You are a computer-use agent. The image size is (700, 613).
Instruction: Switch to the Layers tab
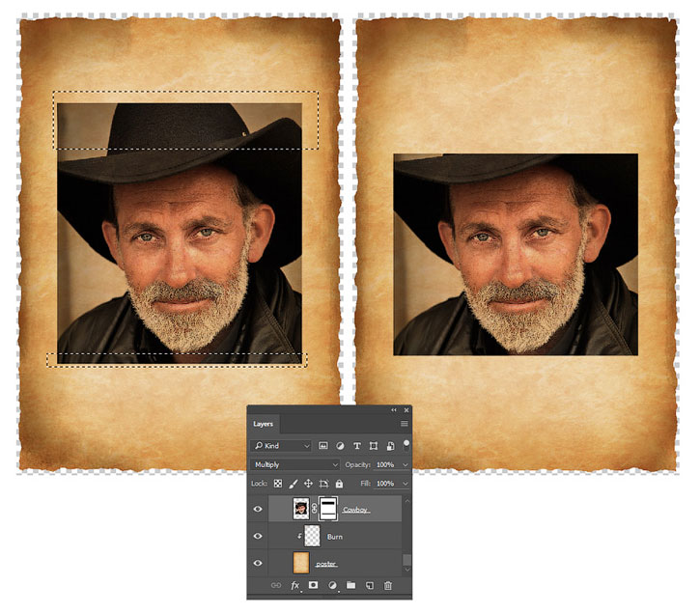click(x=263, y=424)
